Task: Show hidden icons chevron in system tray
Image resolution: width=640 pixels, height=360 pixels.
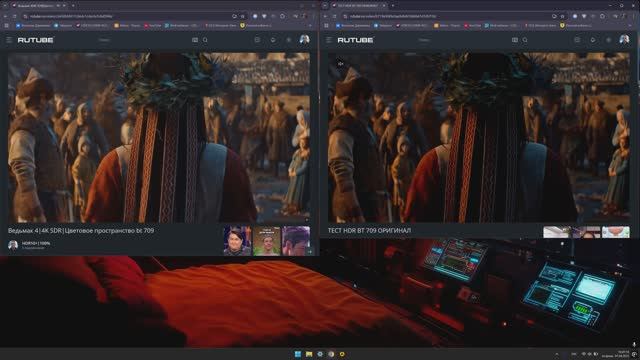Action: (x=556, y=354)
